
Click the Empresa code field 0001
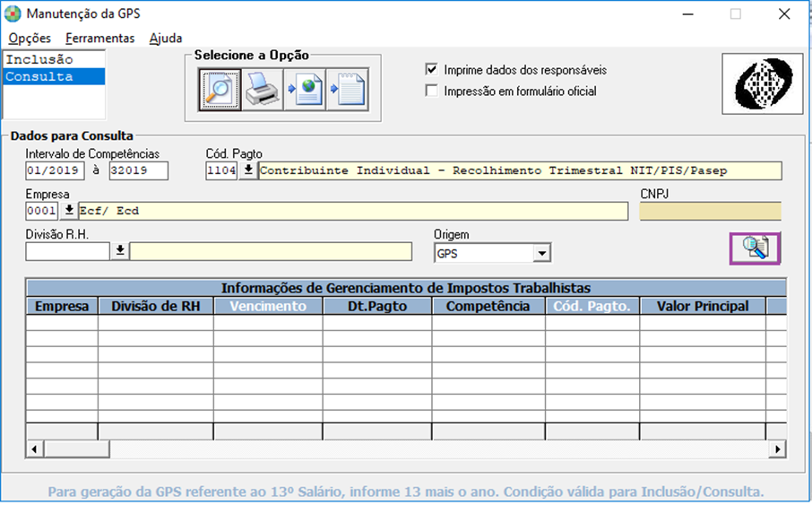pyautogui.click(x=41, y=211)
